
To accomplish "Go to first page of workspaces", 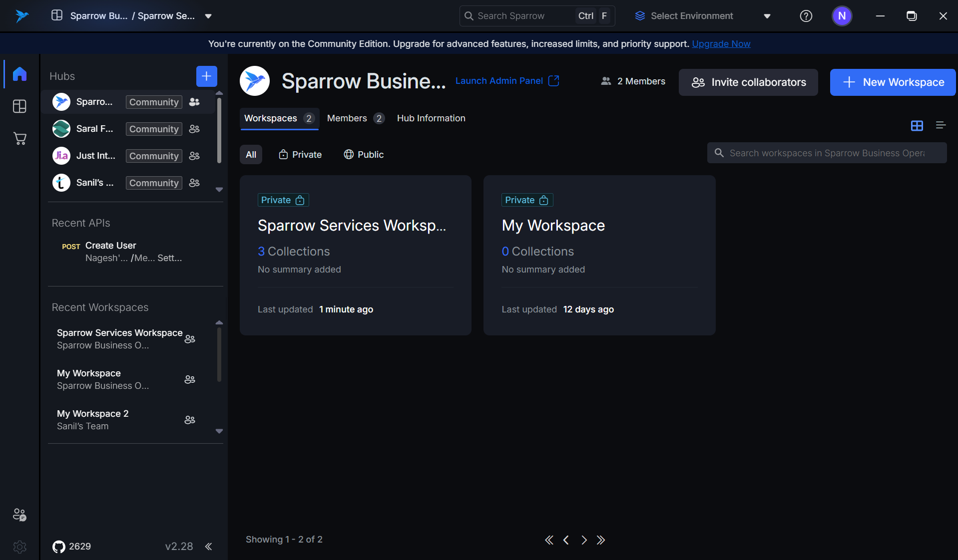I will [549, 540].
